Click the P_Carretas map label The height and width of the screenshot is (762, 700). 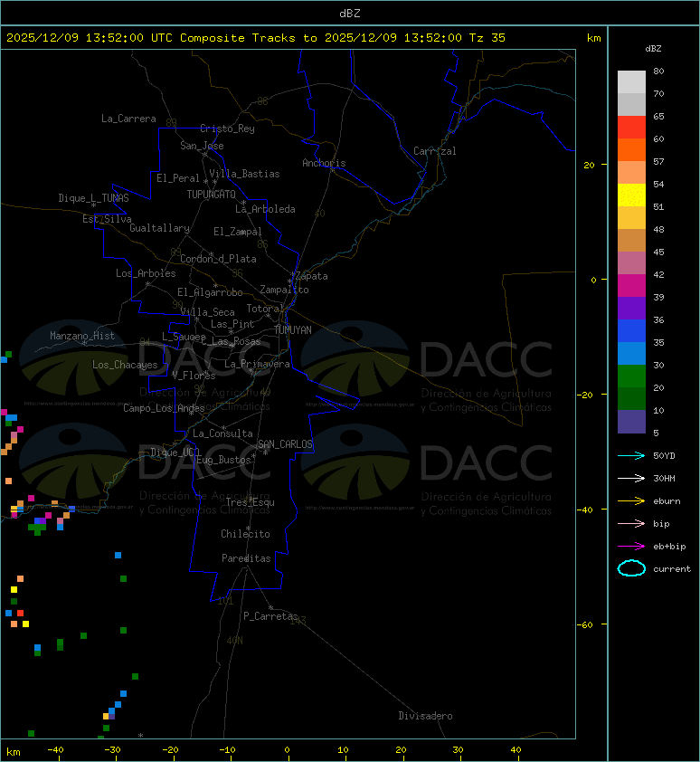[x=270, y=616]
